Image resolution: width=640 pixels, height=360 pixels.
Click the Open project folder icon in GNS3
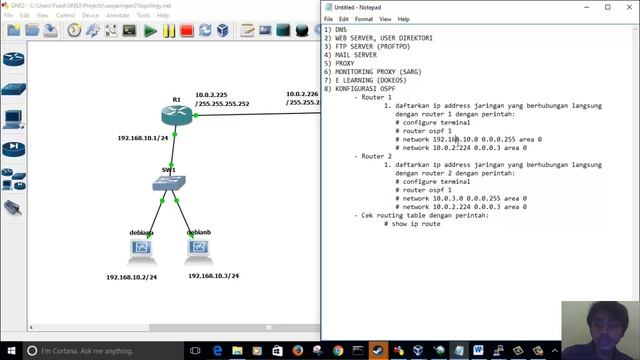pyautogui.click(x=32, y=31)
